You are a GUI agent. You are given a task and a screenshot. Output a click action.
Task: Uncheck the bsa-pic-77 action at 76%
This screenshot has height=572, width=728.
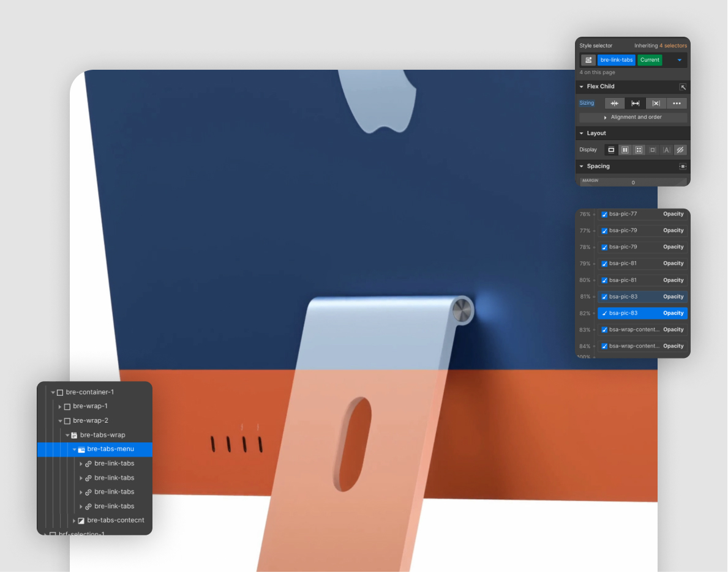(x=604, y=214)
